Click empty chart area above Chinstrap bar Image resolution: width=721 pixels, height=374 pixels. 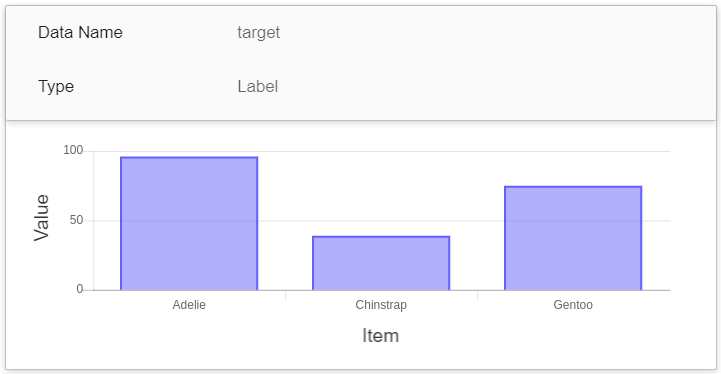point(381,193)
